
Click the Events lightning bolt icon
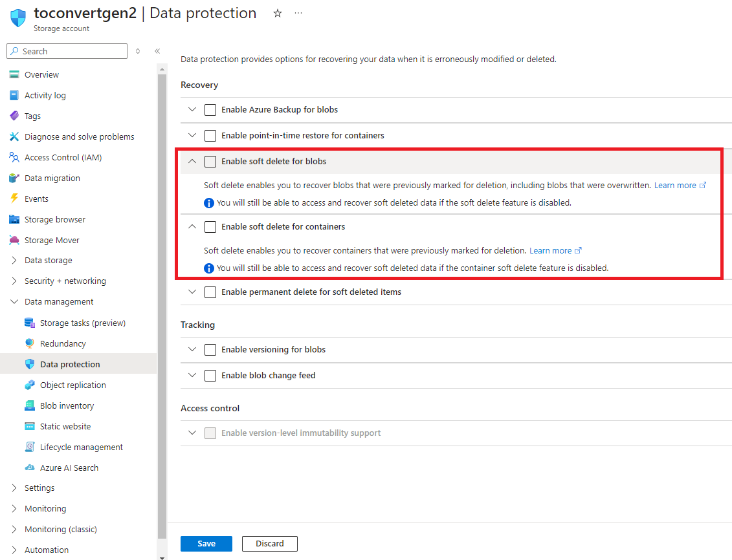pos(14,199)
